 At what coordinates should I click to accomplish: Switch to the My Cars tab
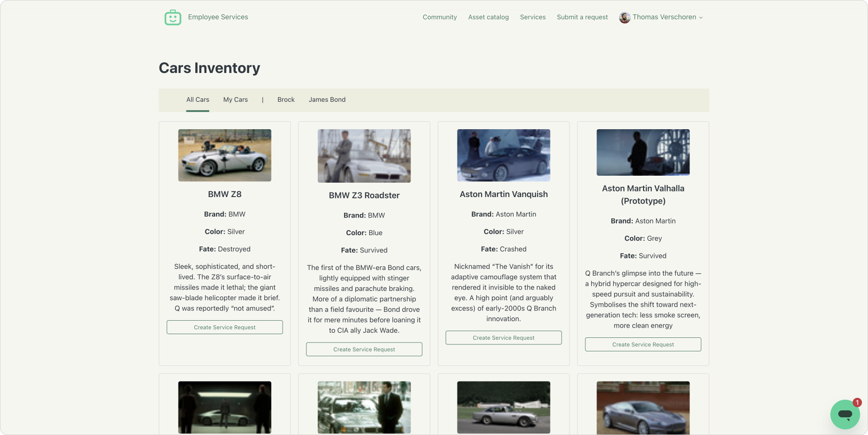236,100
